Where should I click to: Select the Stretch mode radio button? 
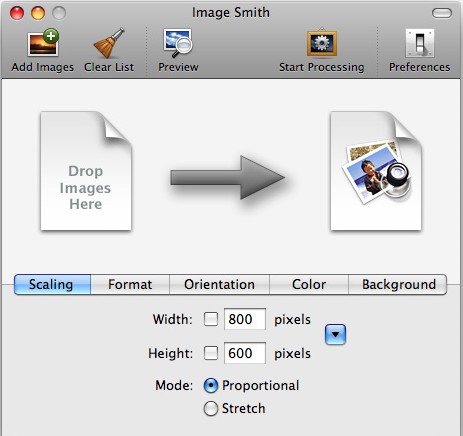211,409
